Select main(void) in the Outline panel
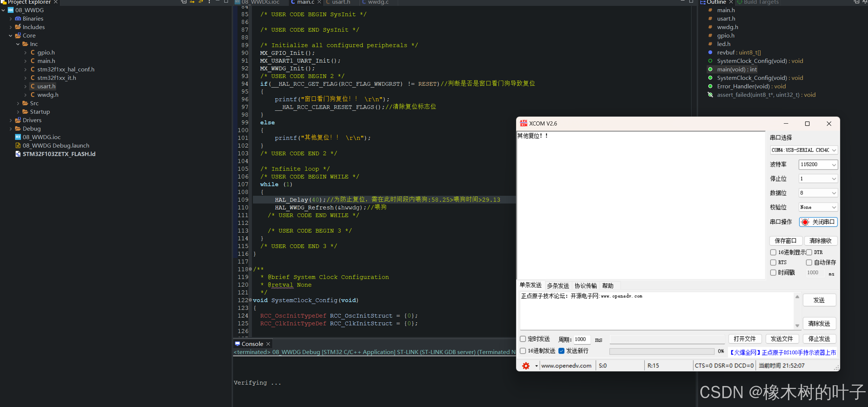Screen dimensions: 868x407 736,69
